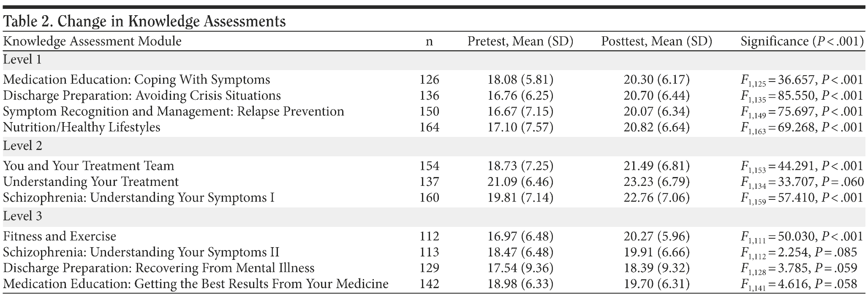The width and height of the screenshot is (868, 297).
Task: Click the 'Understanding Your Treatment' row label
Action: pos(91,182)
